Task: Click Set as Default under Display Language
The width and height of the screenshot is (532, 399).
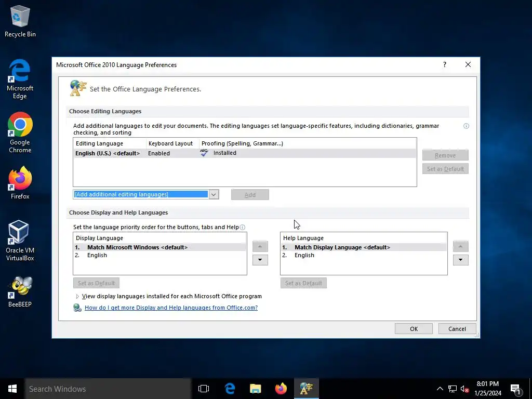Action: 96,283
